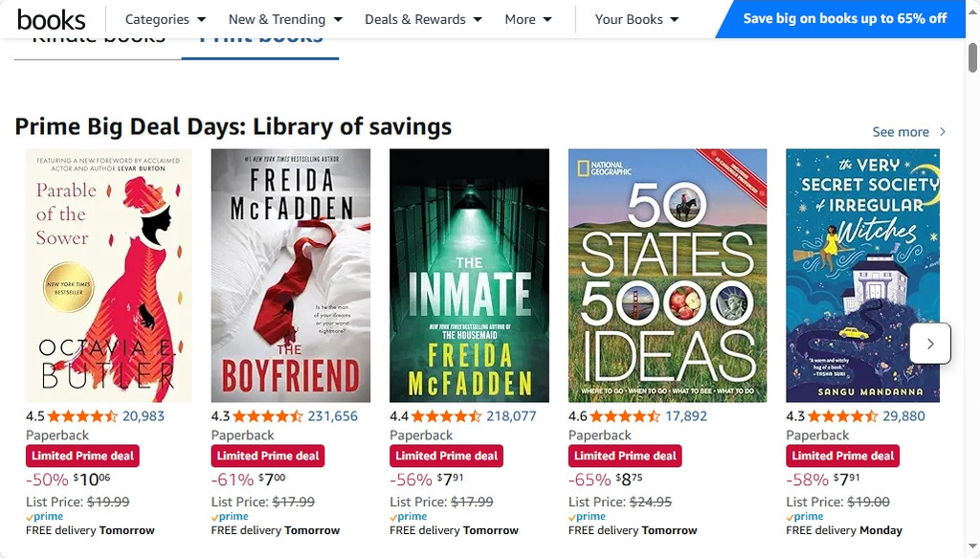Open the More navigation menu
The image size is (980, 558).
coord(528,19)
